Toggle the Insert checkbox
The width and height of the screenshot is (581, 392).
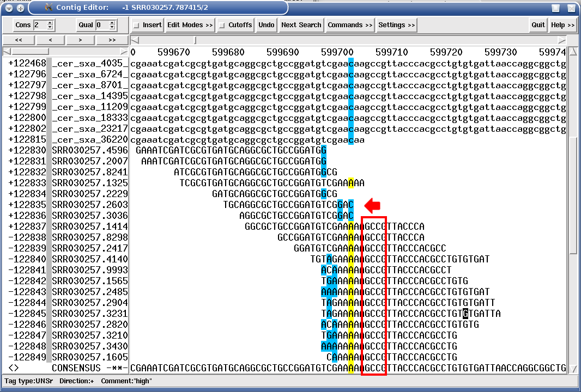136,25
